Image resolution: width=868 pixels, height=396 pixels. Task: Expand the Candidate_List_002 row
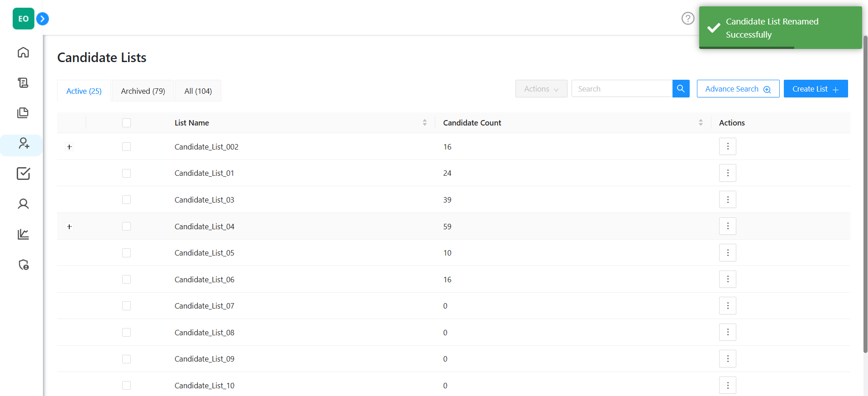[69, 147]
